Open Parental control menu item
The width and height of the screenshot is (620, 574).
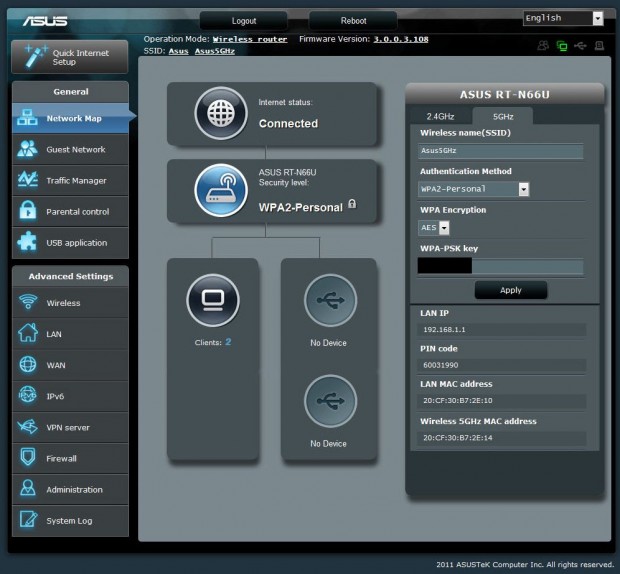tap(70, 211)
